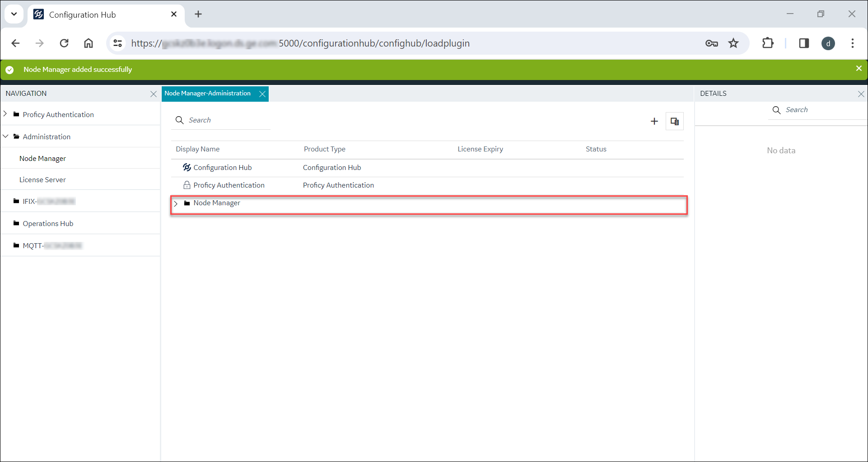The image size is (868, 462).
Task: Open the profile avatar 'd' menu
Action: point(828,43)
